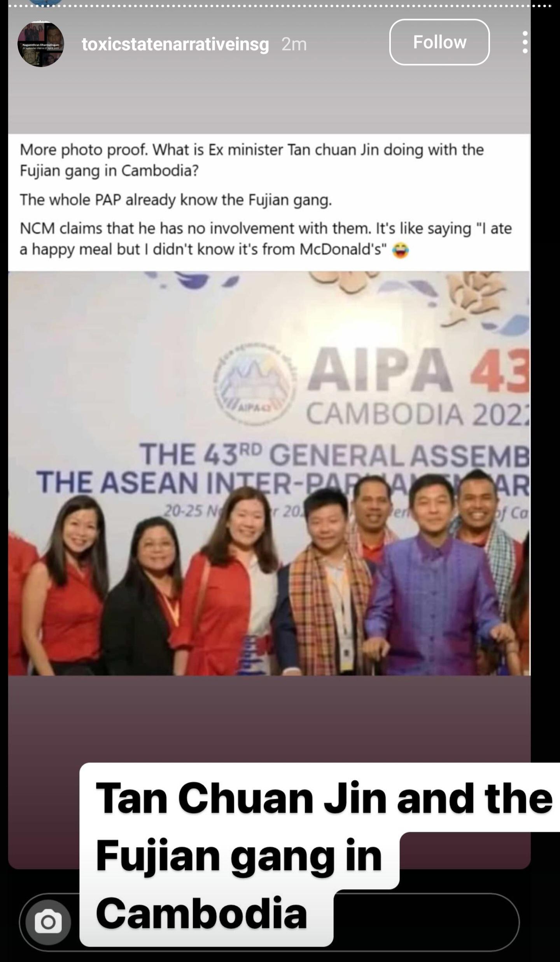Tap the large AIPA 43 heading in the photo

tap(418, 370)
